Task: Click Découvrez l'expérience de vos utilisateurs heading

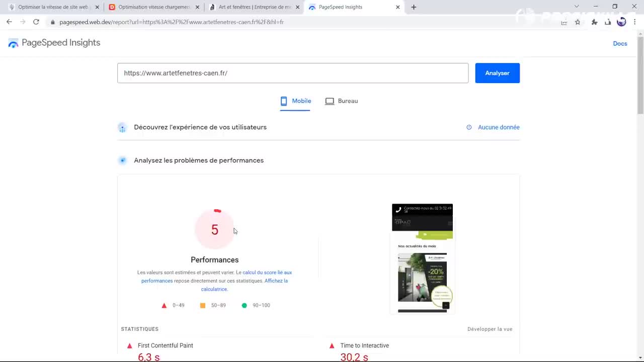Action: click(x=200, y=127)
